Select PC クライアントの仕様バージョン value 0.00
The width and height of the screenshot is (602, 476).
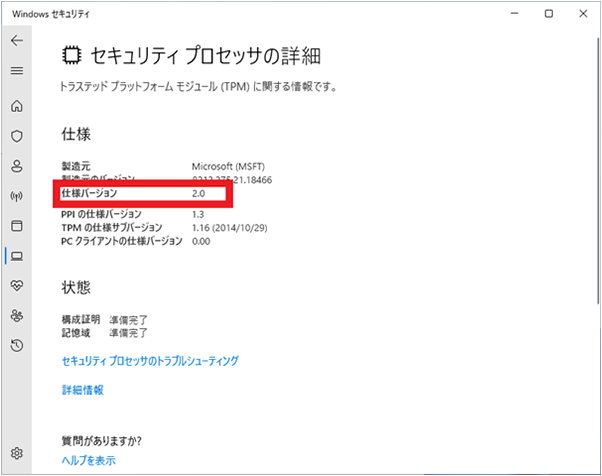pyautogui.click(x=201, y=241)
